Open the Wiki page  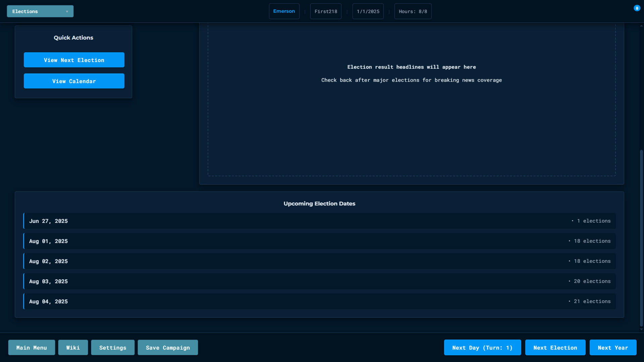coord(73,348)
